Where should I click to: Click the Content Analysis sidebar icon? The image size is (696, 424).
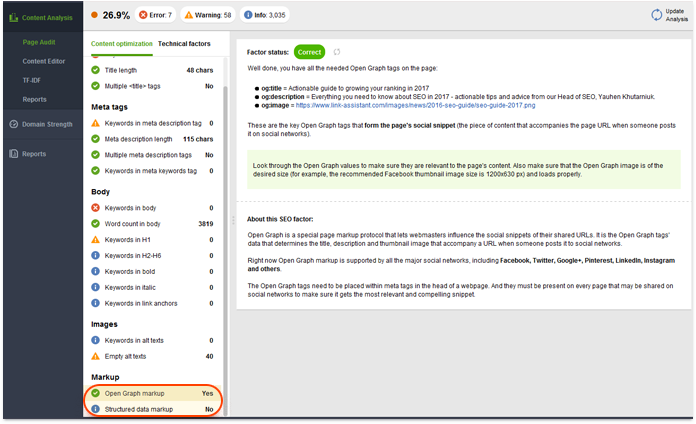(14, 17)
